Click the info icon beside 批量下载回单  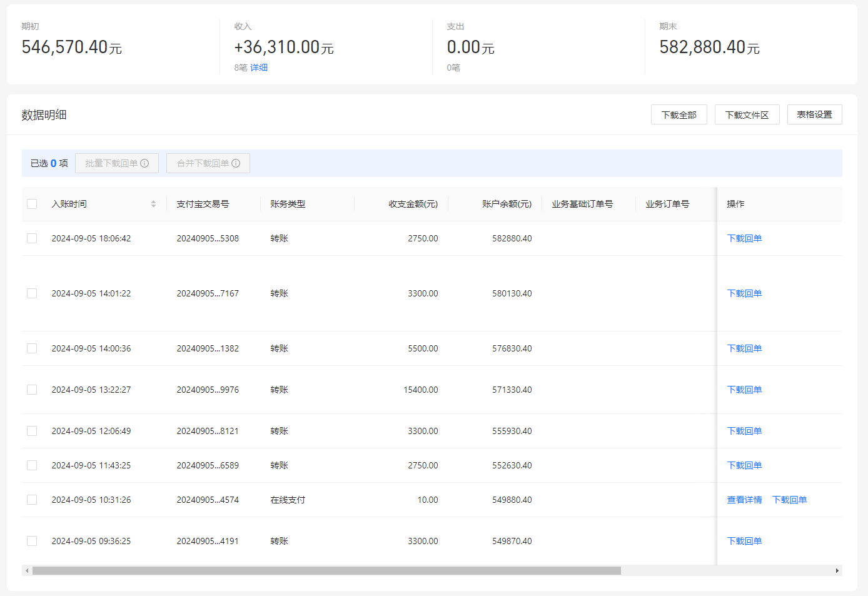pyautogui.click(x=144, y=163)
